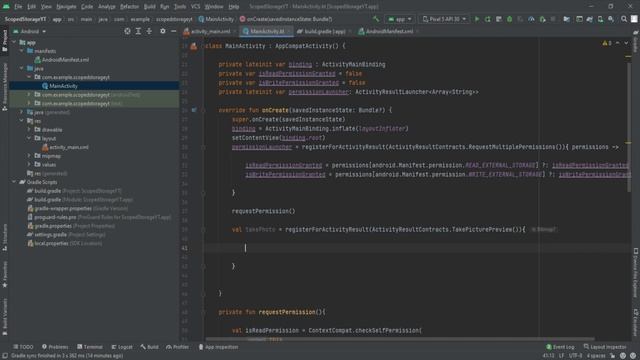640x360 pixels.
Task: Open Search Everywhere magnifier icon
Action: (x=624, y=19)
